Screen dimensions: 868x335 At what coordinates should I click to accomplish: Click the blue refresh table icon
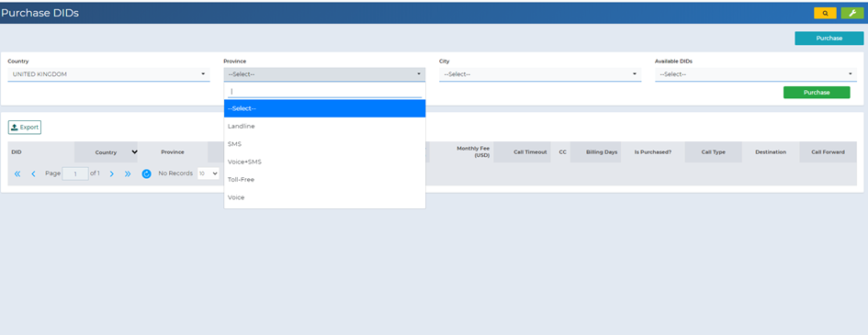coord(146,173)
